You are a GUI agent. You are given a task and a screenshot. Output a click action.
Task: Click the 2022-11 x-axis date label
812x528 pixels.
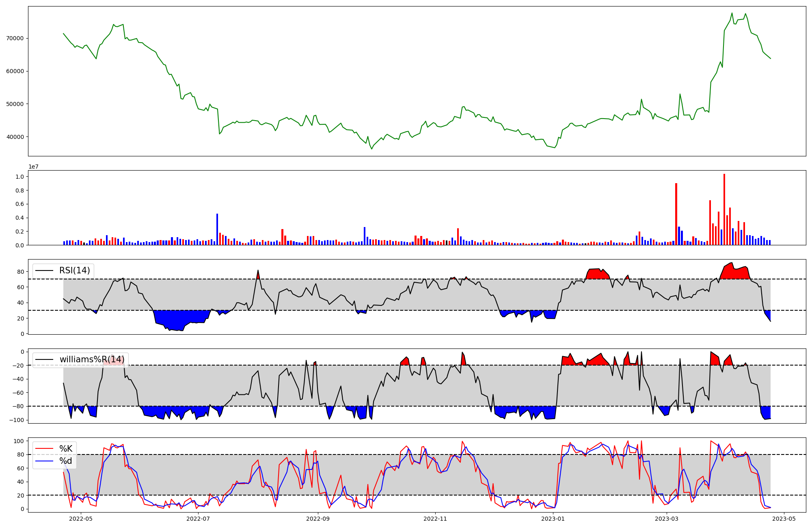tap(436, 519)
